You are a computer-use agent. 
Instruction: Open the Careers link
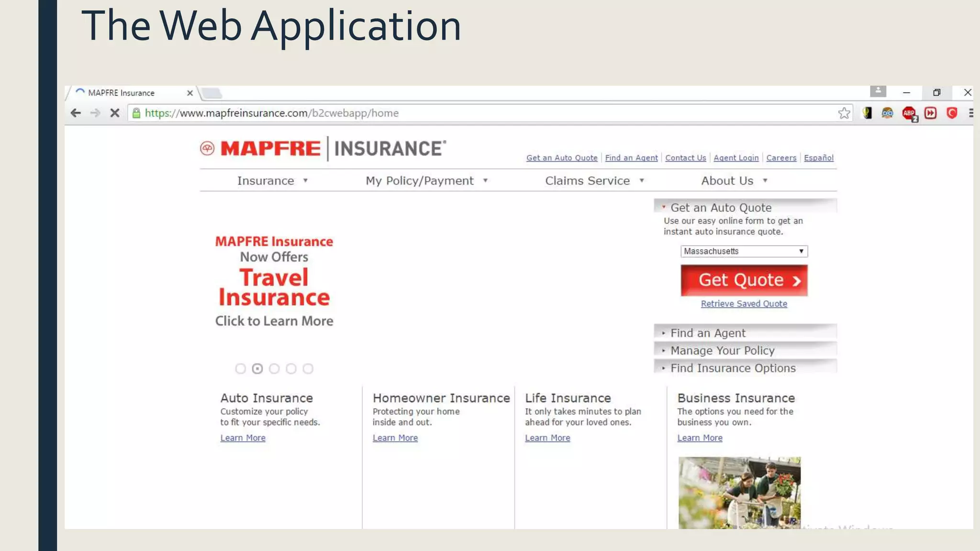[781, 158]
